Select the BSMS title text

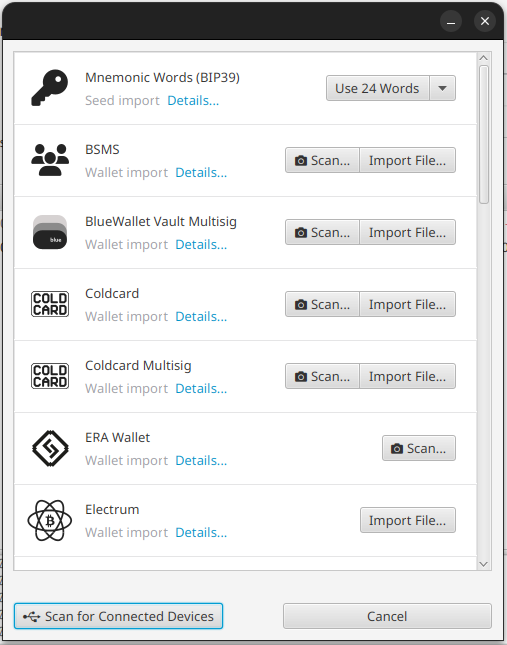coord(102,149)
